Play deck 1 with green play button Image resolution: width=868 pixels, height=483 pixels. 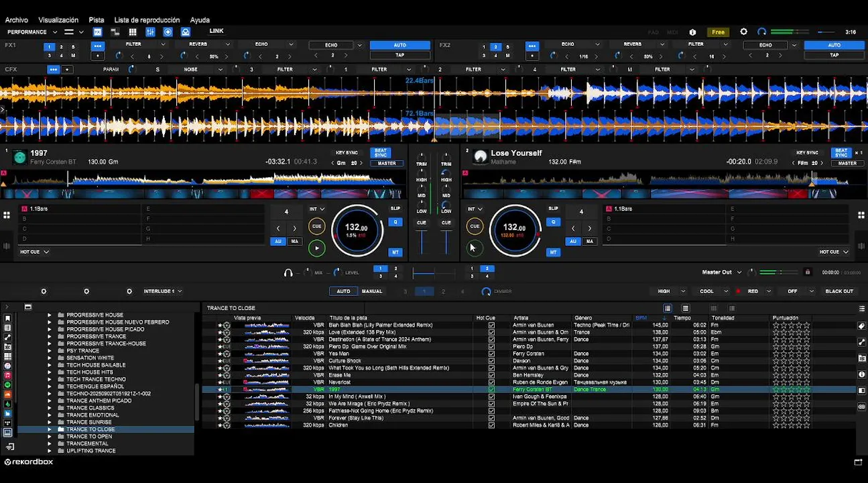pos(317,248)
